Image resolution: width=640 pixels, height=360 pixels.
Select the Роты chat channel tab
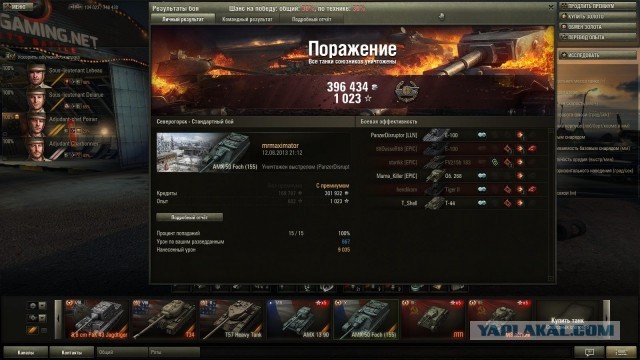[174, 352]
